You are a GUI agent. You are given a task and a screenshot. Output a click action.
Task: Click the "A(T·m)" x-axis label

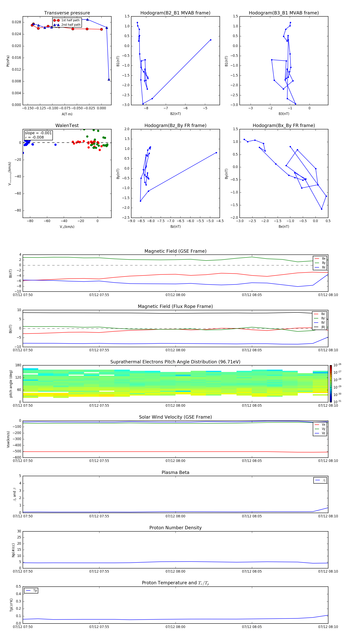67,114
